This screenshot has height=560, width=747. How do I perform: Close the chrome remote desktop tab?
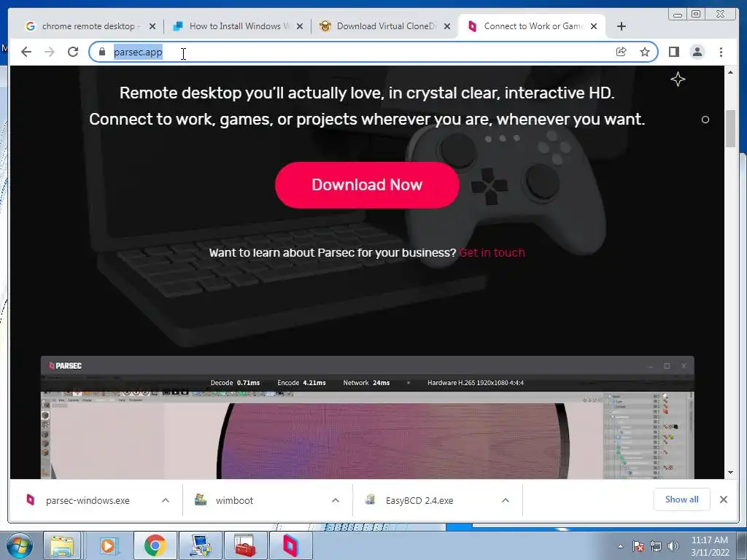coord(152,26)
